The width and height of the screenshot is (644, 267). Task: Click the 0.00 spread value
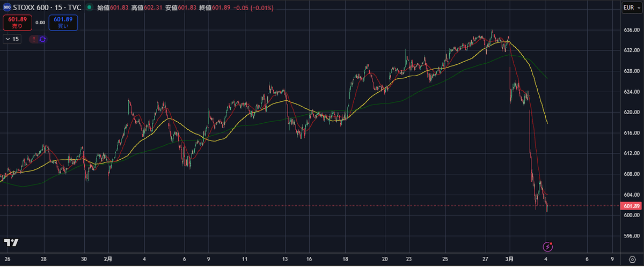point(40,23)
